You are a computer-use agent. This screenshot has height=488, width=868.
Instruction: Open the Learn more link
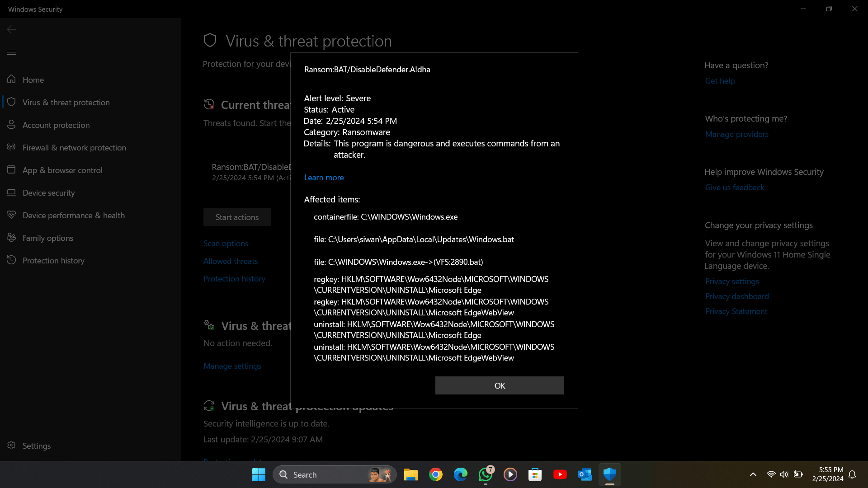324,178
